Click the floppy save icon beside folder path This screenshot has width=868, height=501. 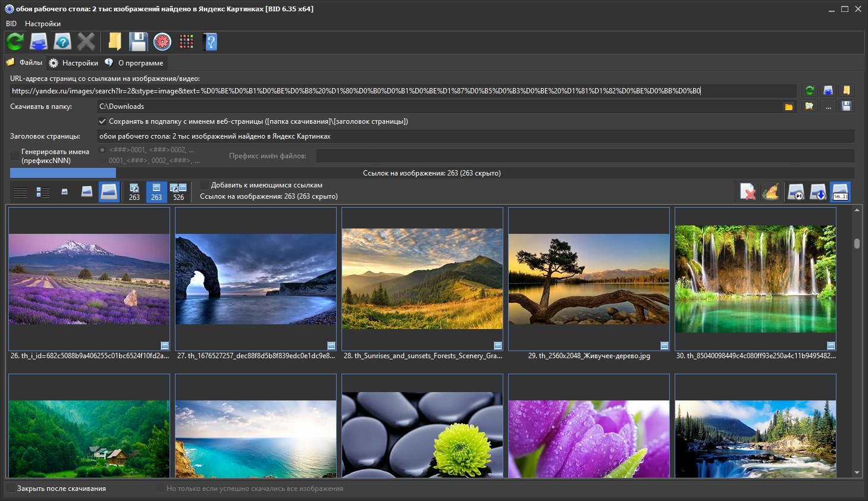[x=847, y=107]
